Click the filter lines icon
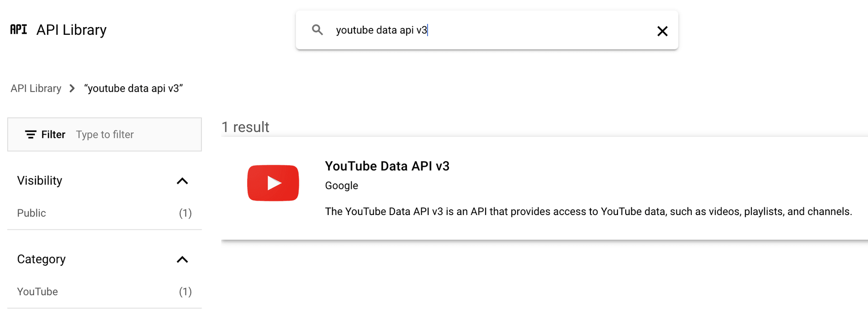868x328 pixels. tap(30, 135)
